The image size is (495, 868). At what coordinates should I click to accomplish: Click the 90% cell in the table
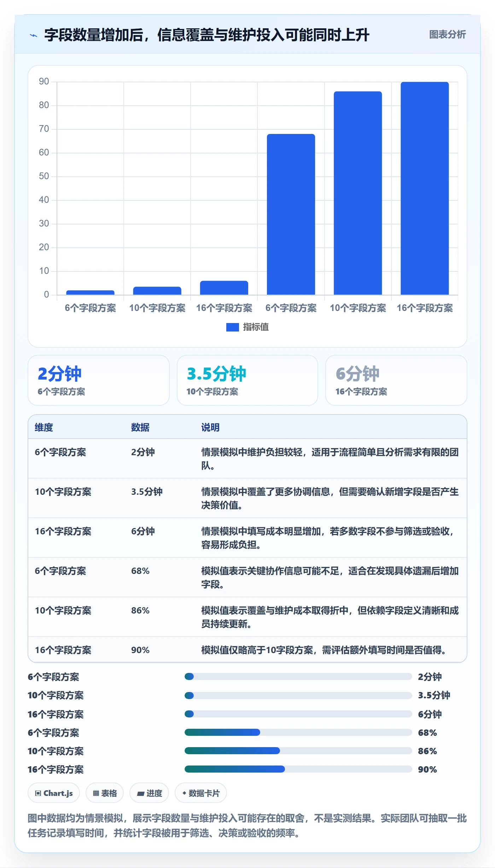tap(140, 650)
